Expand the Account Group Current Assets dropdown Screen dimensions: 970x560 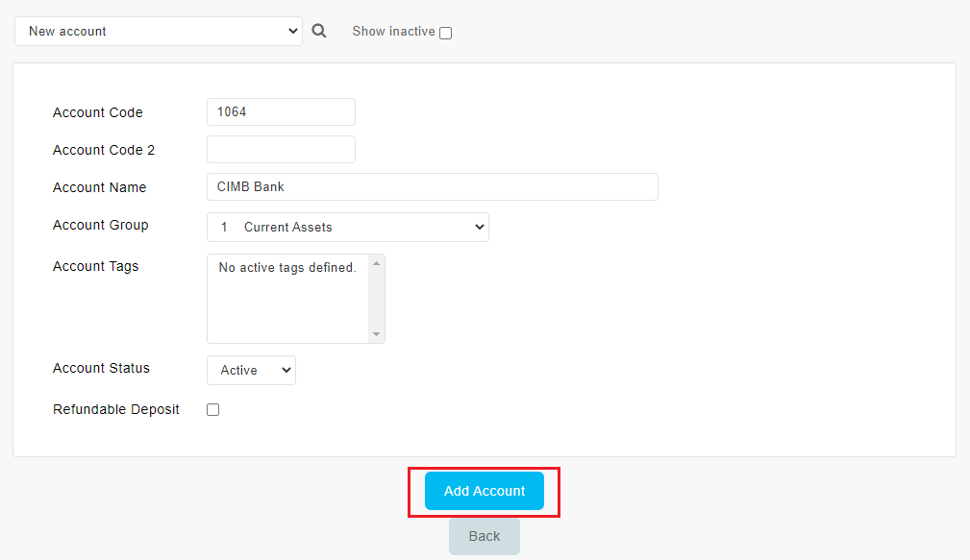coord(348,227)
